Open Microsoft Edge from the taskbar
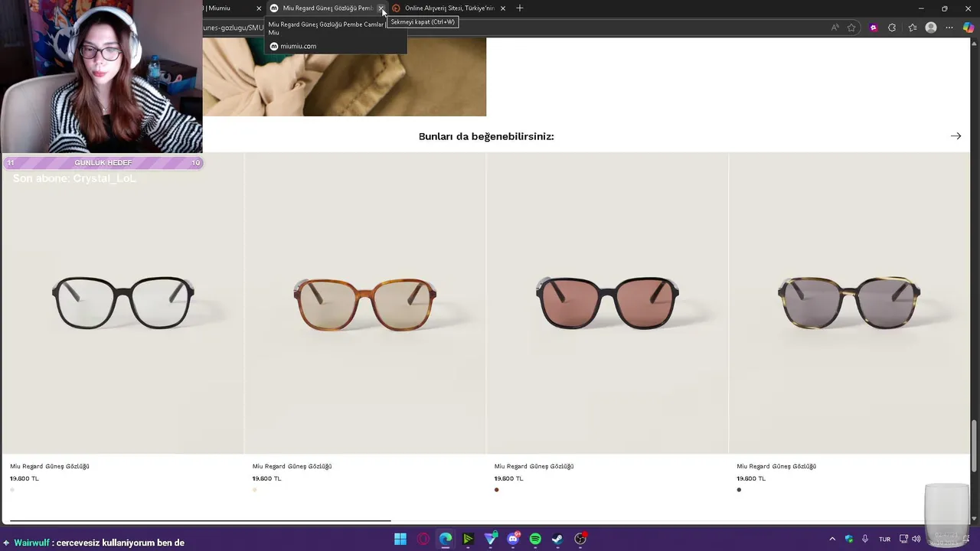 [x=446, y=540]
